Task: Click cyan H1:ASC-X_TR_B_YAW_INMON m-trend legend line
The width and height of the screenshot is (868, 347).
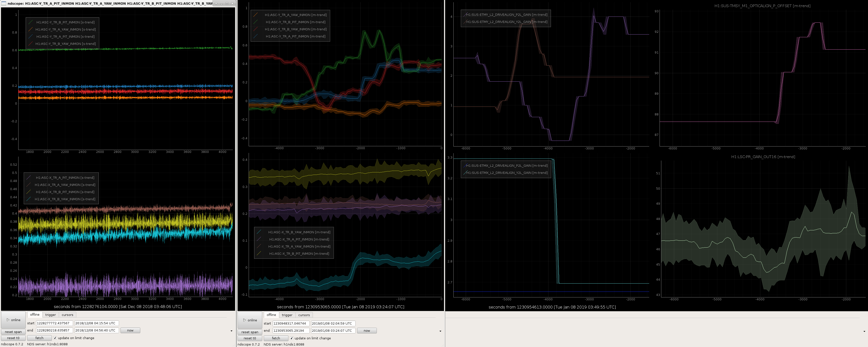Action: pos(259,232)
